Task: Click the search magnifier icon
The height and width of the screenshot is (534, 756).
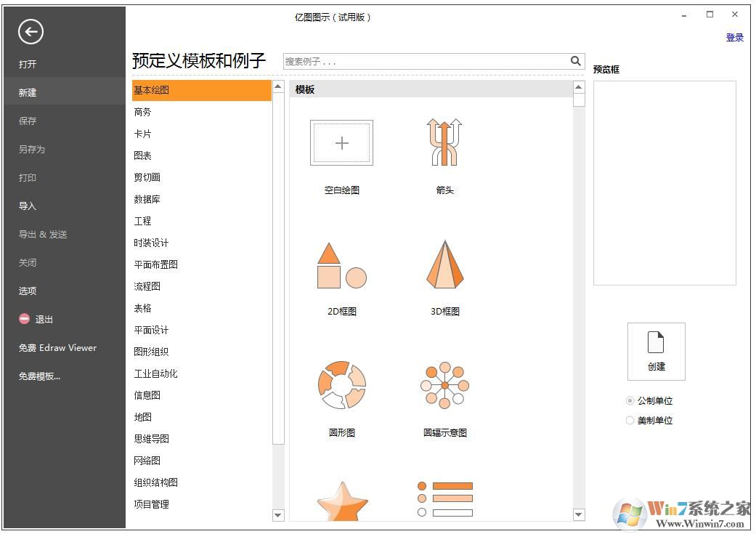Action: coord(575,61)
